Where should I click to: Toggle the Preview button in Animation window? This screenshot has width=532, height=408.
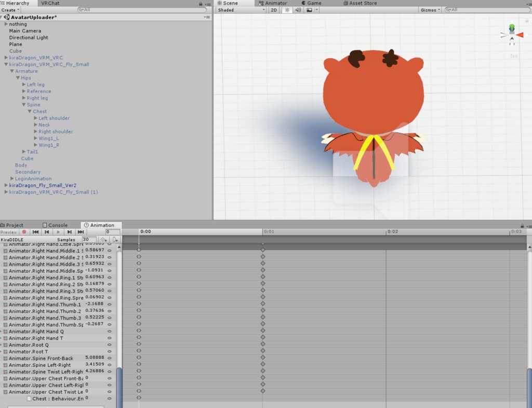click(x=8, y=232)
